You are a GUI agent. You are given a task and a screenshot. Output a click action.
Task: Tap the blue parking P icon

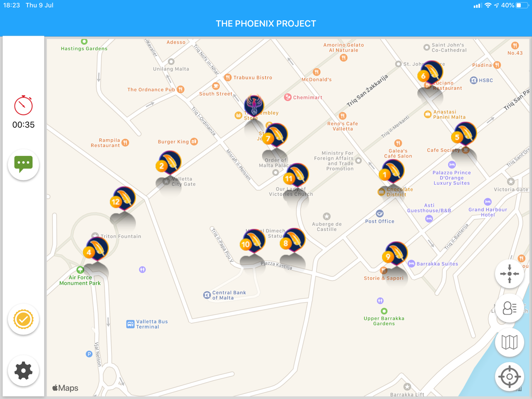(x=89, y=354)
